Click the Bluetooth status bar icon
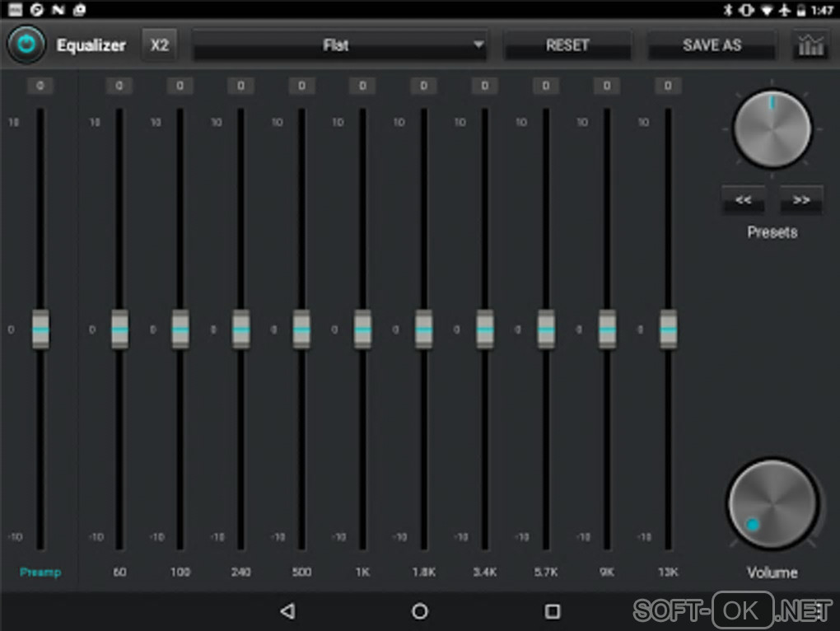Viewport: 840px width, 631px height. coord(727,10)
